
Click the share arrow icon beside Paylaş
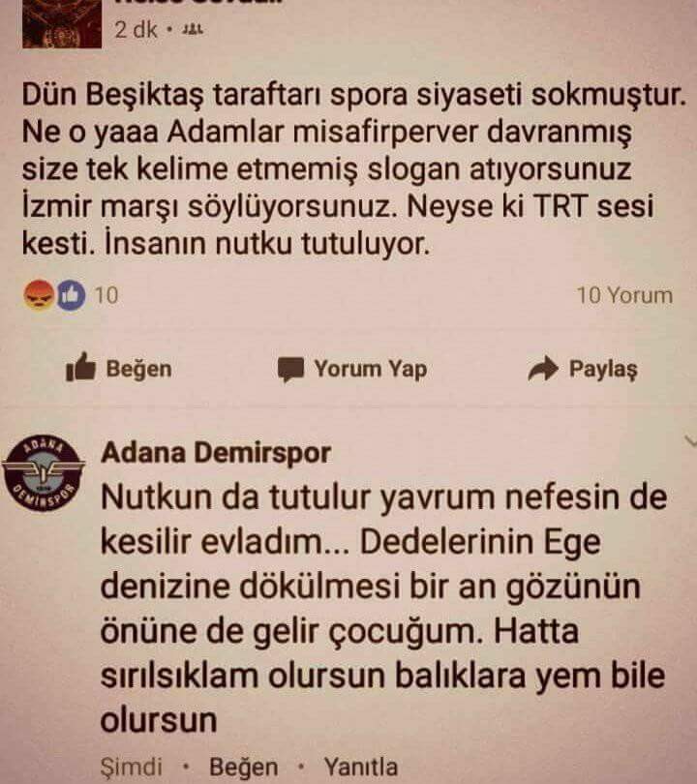click(543, 369)
